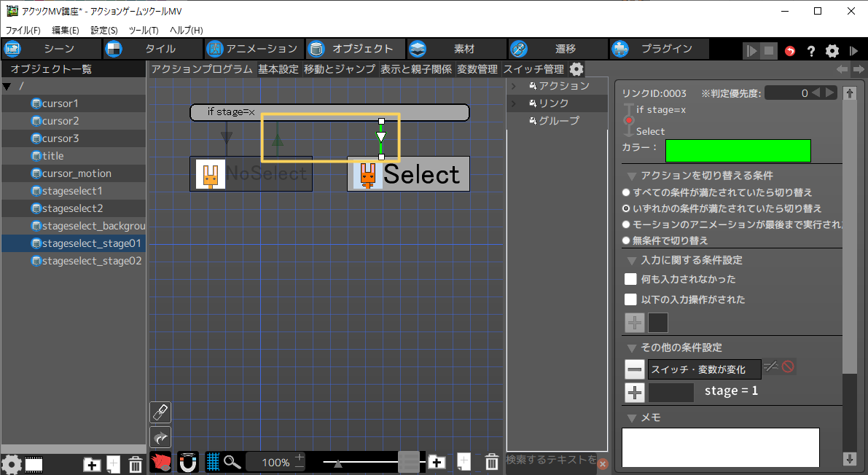The image size is (868, 475).
Task: Select stageselect_stage02 in the object list
Action: pyautogui.click(x=91, y=261)
